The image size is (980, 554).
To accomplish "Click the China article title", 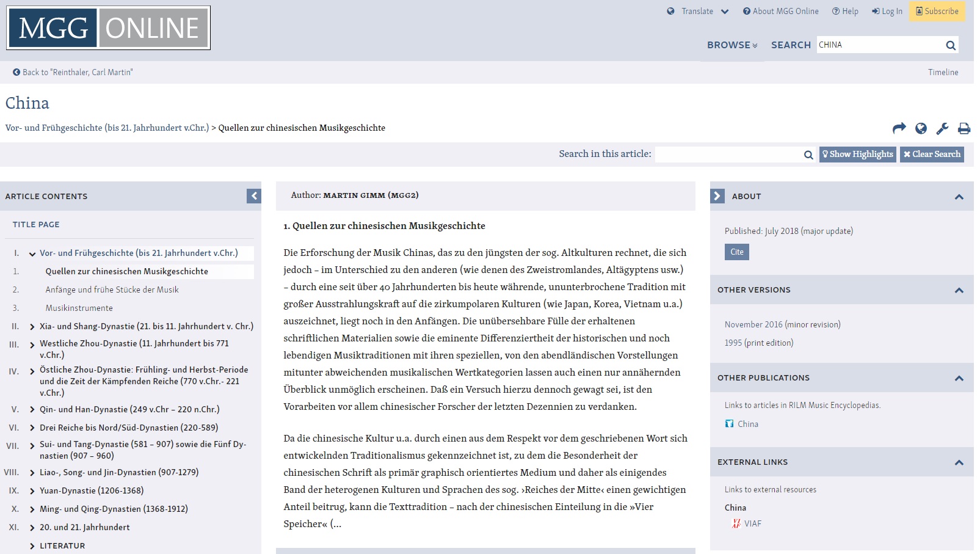I will click(27, 103).
